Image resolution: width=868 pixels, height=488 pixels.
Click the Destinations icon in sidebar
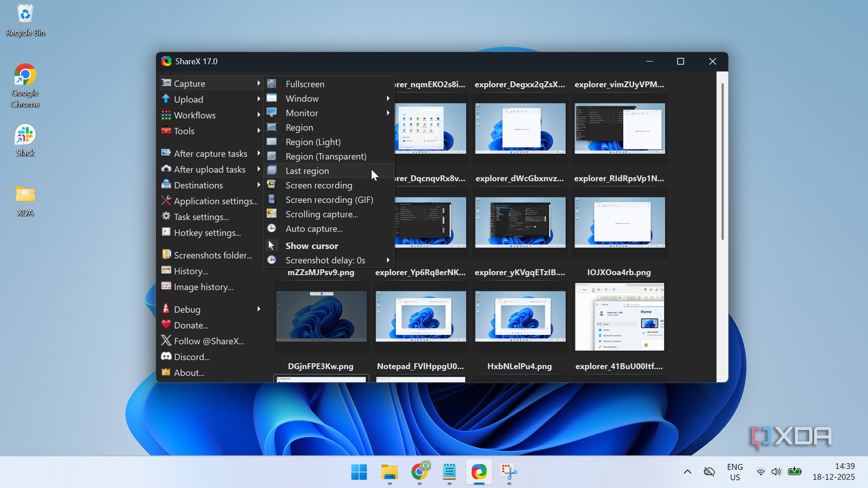166,185
